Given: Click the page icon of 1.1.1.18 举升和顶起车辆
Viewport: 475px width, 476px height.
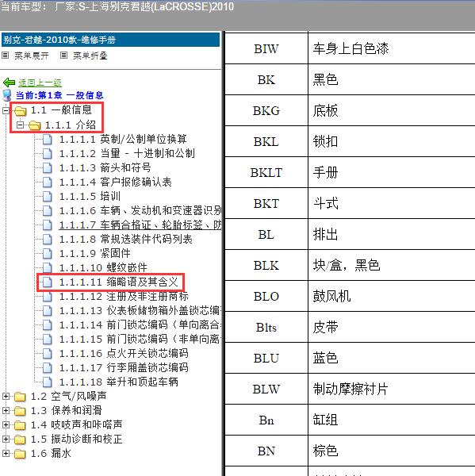Looking at the screenshot, I should [47, 382].
